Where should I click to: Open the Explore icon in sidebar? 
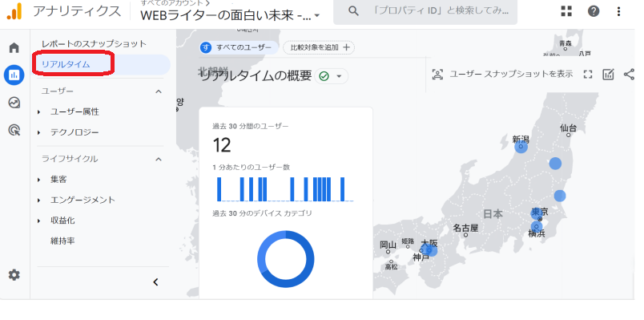(x=14, y=103)
